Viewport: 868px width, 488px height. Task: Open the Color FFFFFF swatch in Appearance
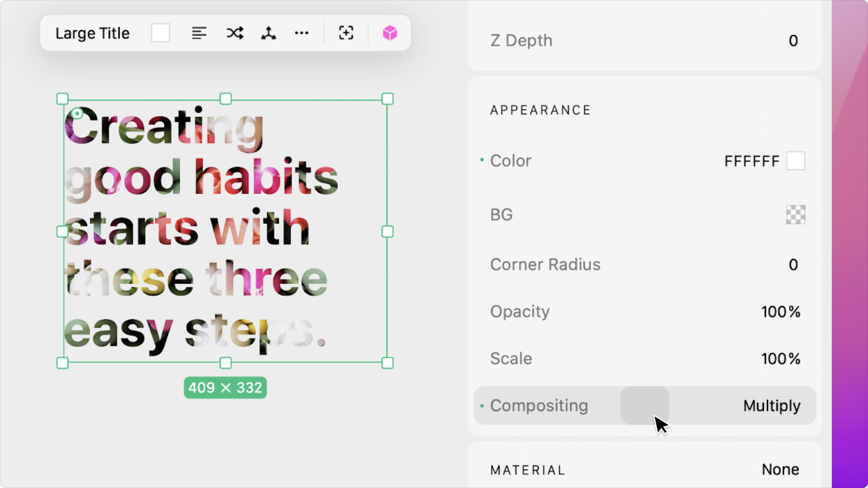pos(796,161)
